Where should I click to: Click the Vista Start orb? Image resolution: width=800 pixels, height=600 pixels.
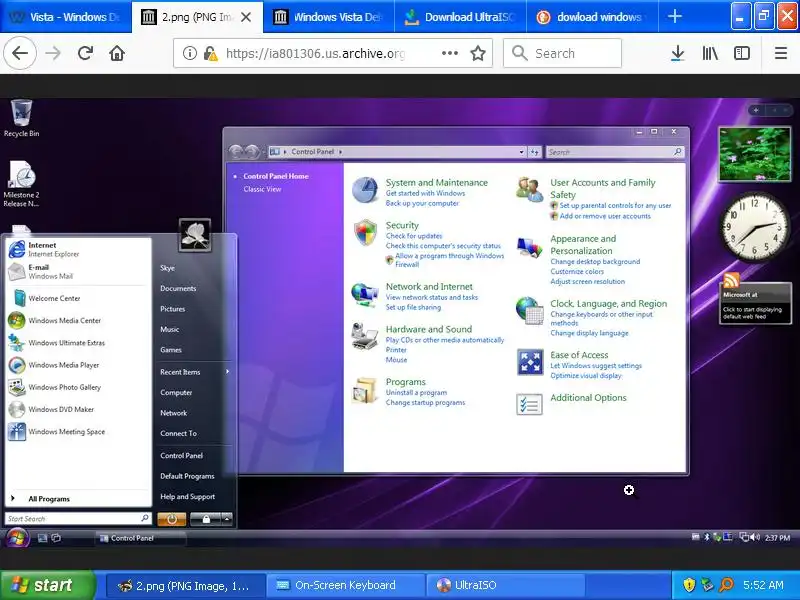click(x=16, y=538)
